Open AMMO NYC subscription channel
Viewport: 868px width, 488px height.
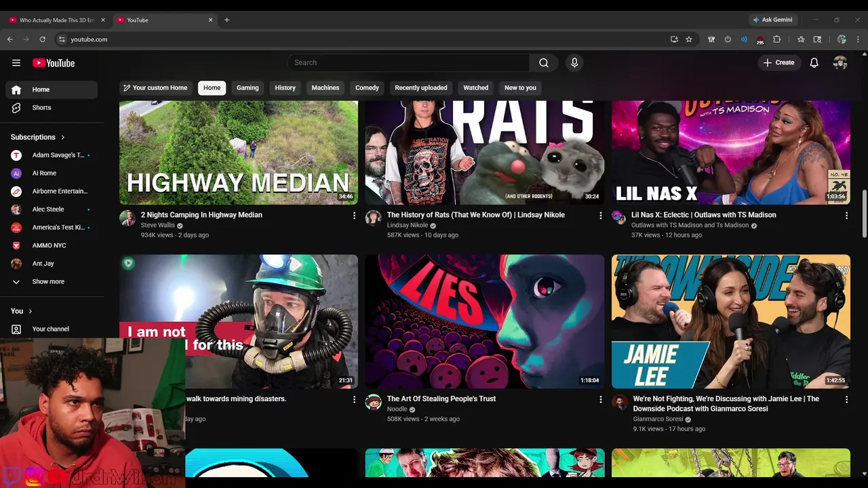(x=52, y=245)
